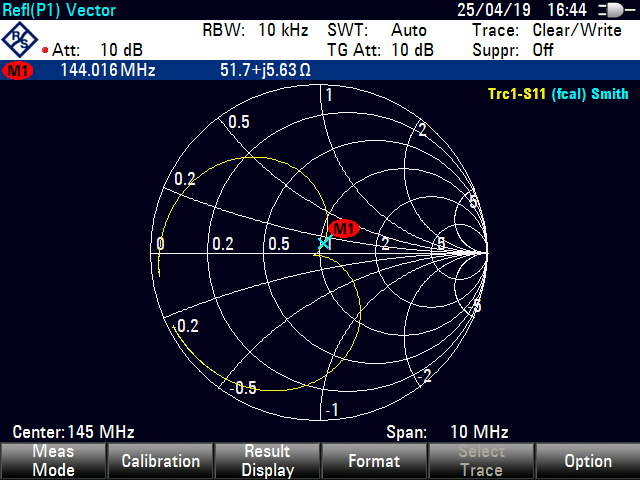The image size is (640, 480).
Task: Select the Center 145 MHz frequency field
Action: tap(73, 433)
